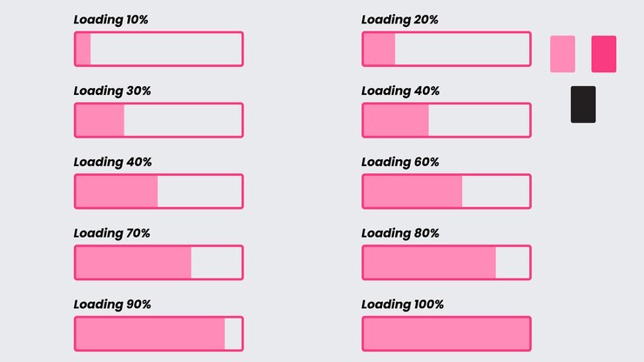The width and height of the screenshot is (644, 362).
Task: Click the progress bar under Loading 30%
Action: click(159, 120)
